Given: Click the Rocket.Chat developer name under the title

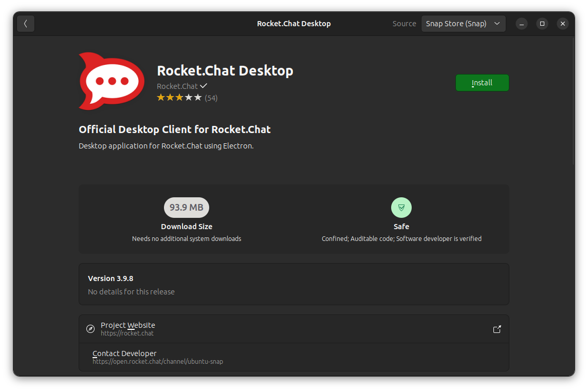Looking at the screenshot, I should [x=177, y=86].
